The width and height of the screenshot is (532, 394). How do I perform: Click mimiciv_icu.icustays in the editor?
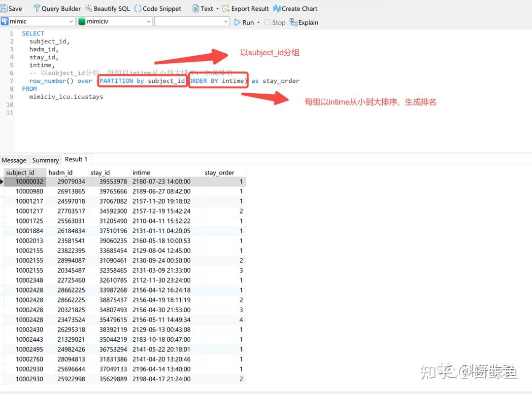click(x=66, y=97)
